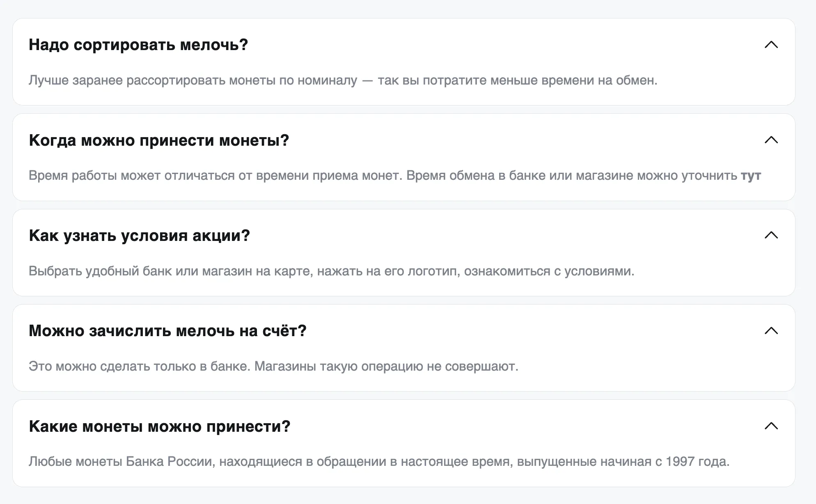The width and height of the screenshot is (816, 504).
Task: Click the "Как узнать условия акции?" heading
Action: point(139,236)
